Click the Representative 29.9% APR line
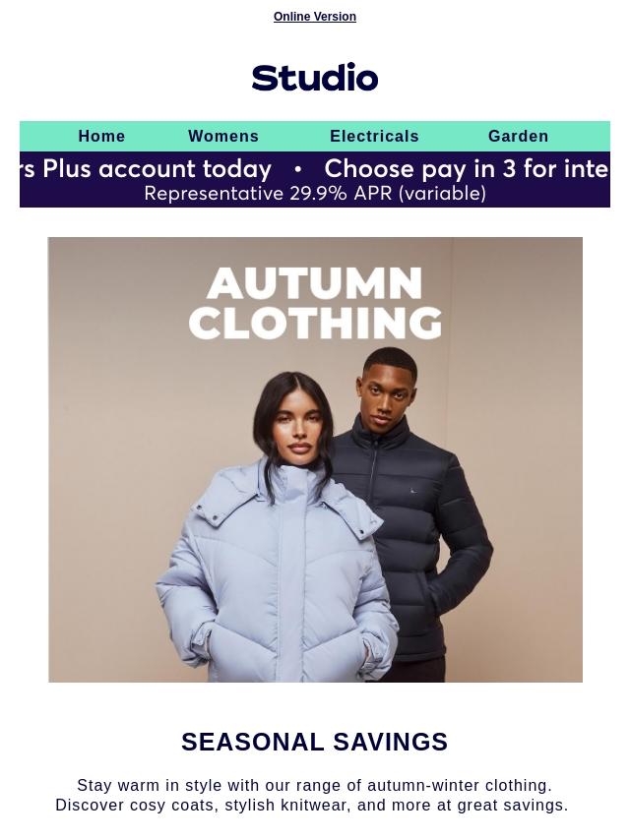This screenshot has width=630, height=840. point(315,194)
